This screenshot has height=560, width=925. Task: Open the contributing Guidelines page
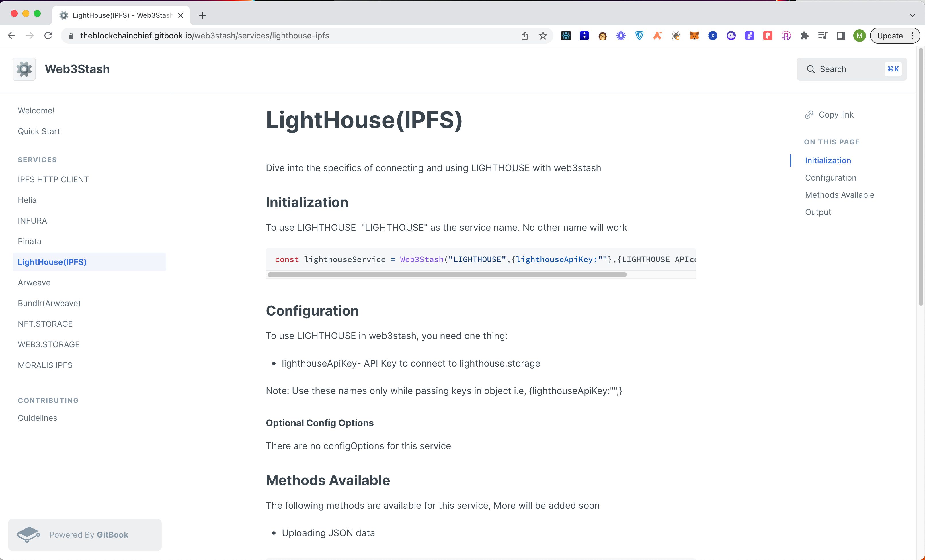coord(38,418)
